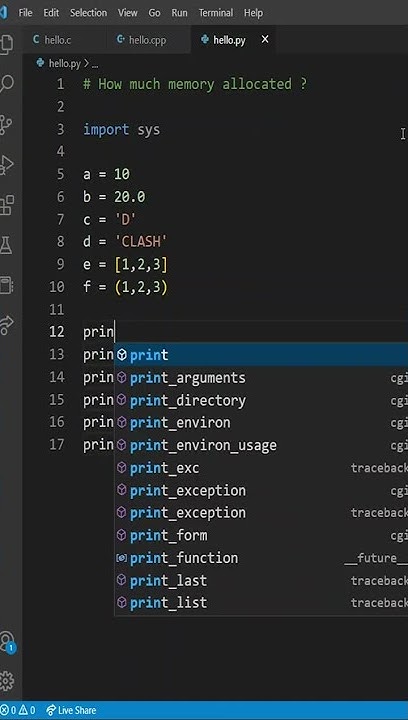Choose print_directory from suggestions
The width and height of the screenshot is (408, 720).
pos(261,400)
